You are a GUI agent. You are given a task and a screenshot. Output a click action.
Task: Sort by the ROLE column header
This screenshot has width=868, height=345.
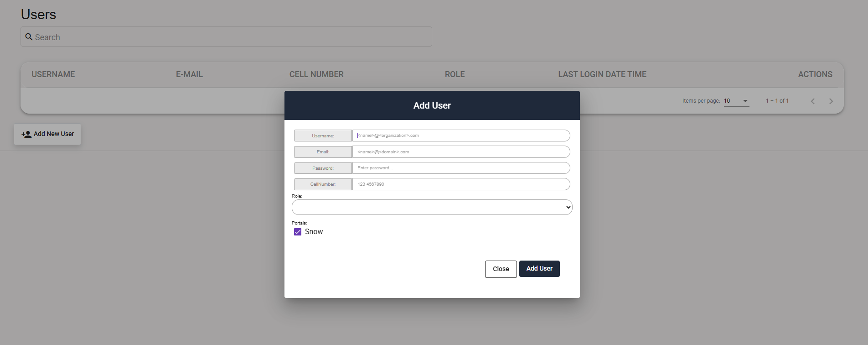[455, 74]
